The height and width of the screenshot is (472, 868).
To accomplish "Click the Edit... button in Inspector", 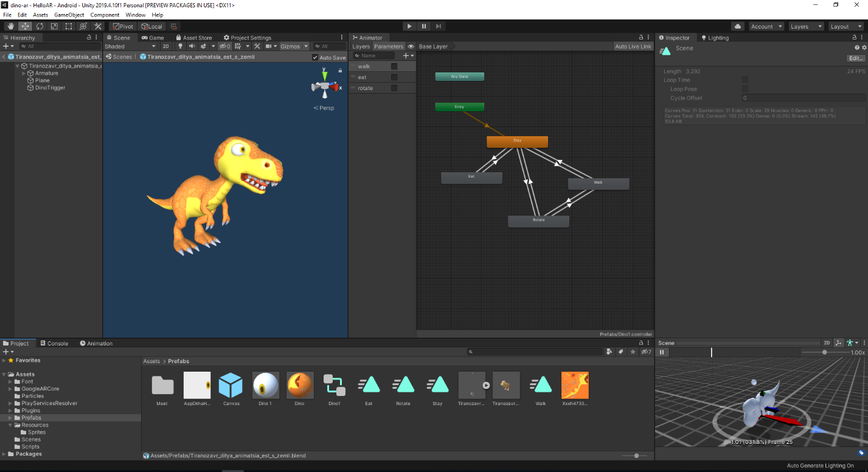I will click(x=856, y=58).
